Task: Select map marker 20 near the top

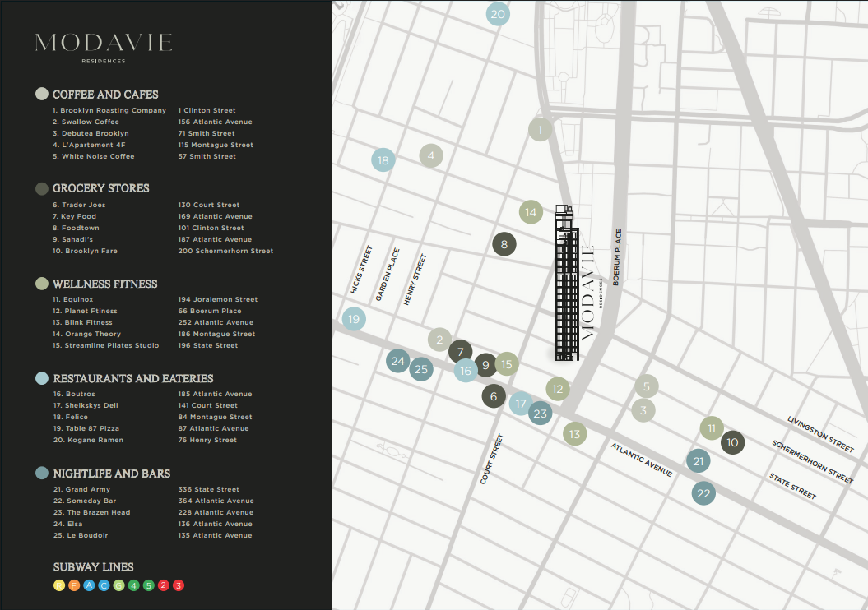Action: click(497, 14)
